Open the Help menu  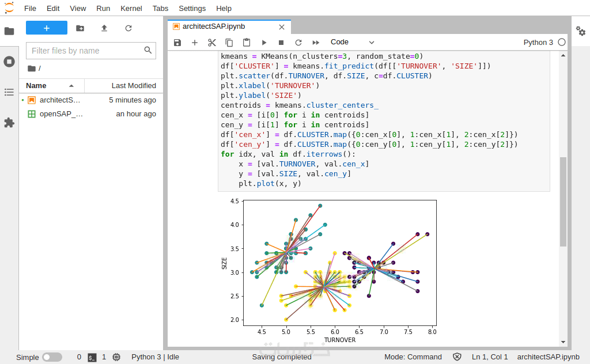224,8
